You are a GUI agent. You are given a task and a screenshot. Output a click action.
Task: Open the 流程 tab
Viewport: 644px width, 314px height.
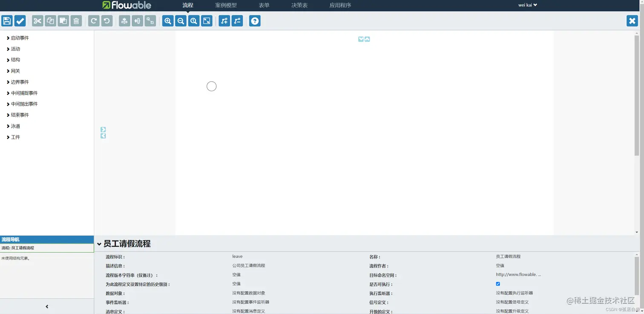coord(188,5)
